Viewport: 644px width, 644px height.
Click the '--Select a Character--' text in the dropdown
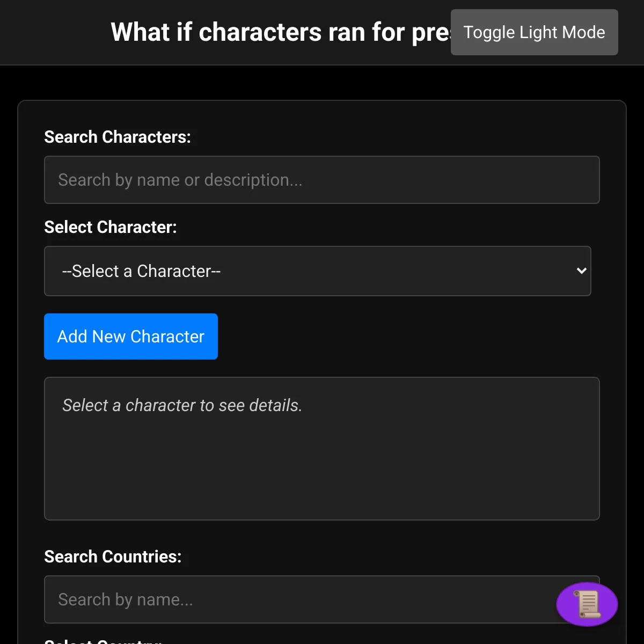pos(142,271)
